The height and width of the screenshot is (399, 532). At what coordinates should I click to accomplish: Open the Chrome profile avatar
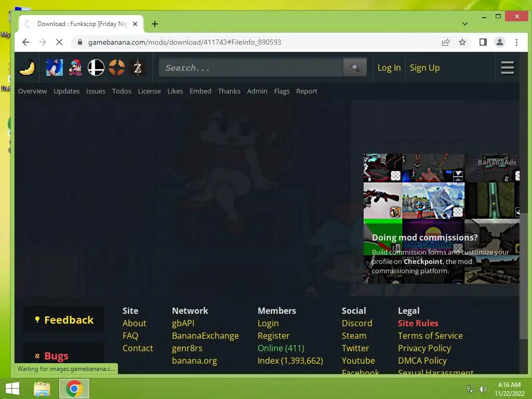click(x=500, y=42)
